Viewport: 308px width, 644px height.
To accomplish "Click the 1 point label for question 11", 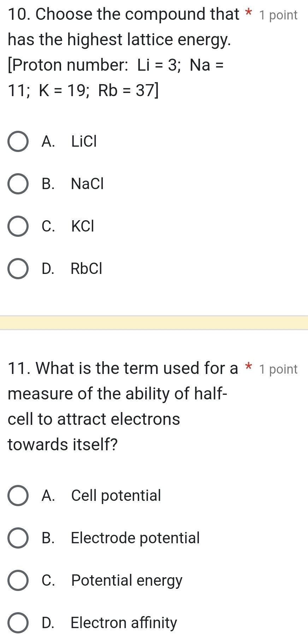I will [x=279, y=369].
